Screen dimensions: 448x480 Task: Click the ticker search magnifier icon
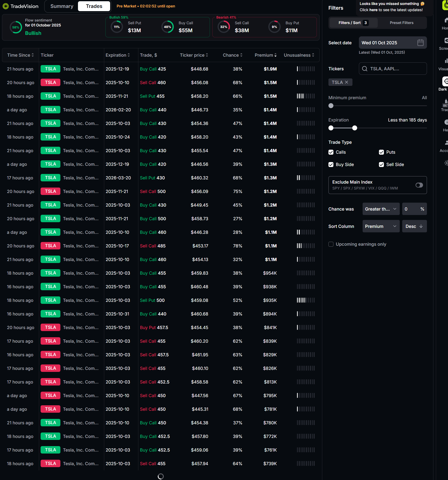[365, 69]
